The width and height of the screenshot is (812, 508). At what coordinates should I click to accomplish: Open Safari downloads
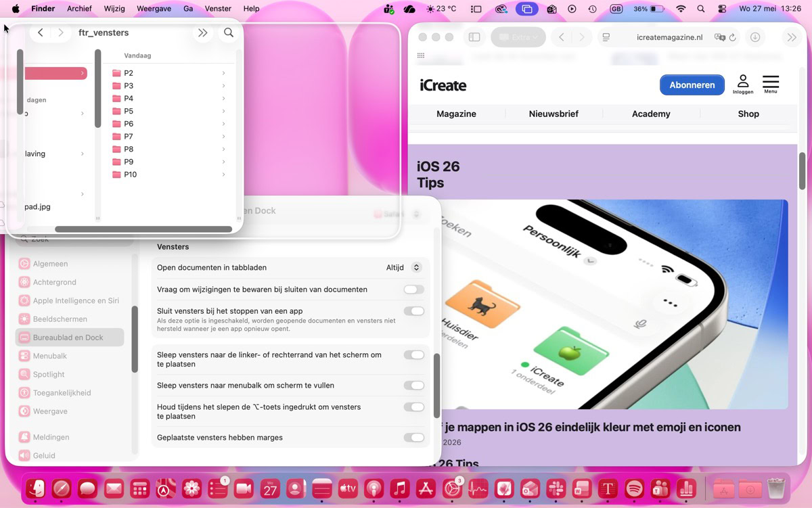coord(755,37)
